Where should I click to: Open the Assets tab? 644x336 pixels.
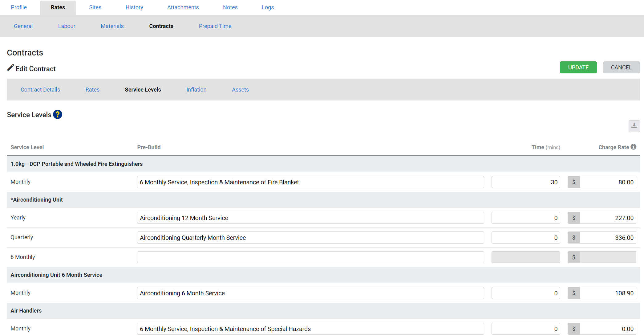click(240, 90)
